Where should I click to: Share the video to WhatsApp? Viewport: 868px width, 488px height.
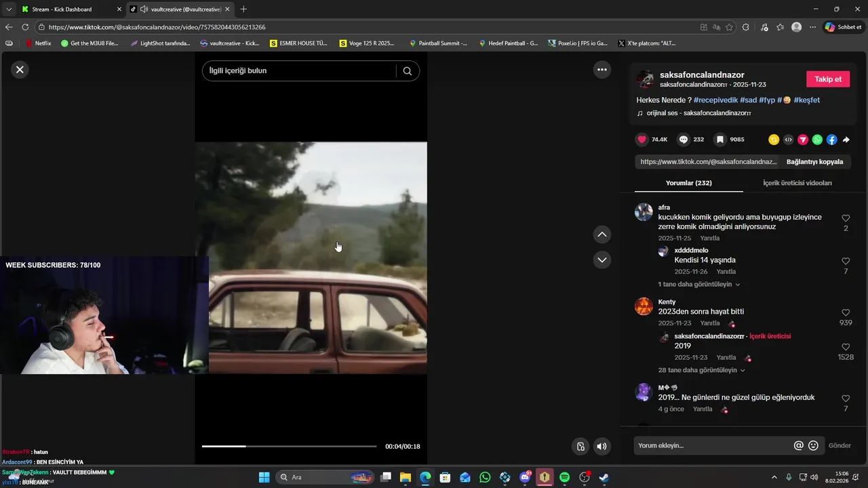[x=817, y=140]
